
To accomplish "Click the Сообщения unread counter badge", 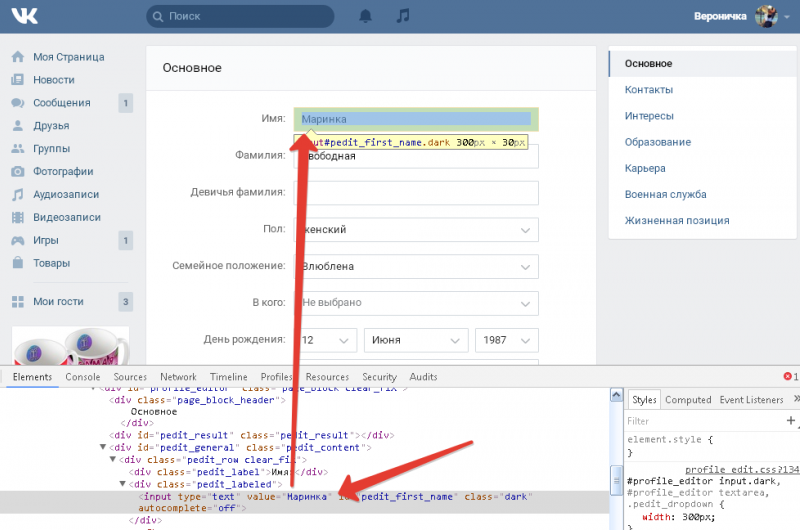I will point(126,103).
